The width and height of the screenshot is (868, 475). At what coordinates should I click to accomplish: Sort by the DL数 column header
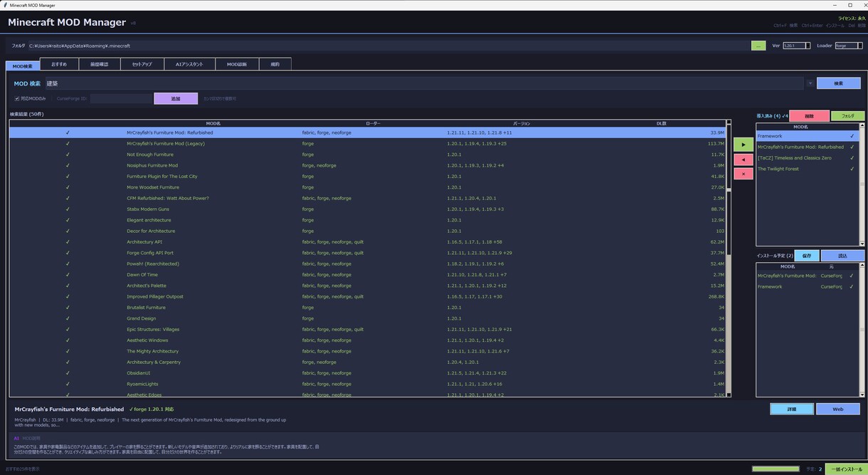661,123
